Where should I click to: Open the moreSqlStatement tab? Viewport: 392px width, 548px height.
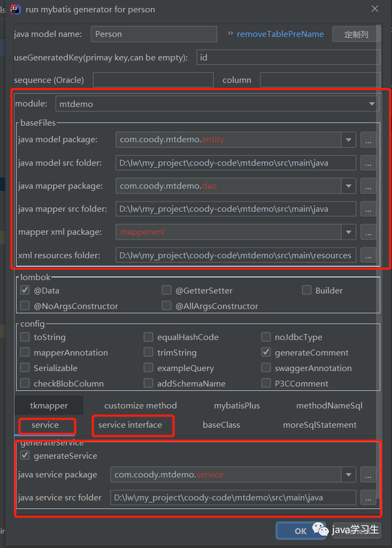pyautogui.click(x=320, y=425)
